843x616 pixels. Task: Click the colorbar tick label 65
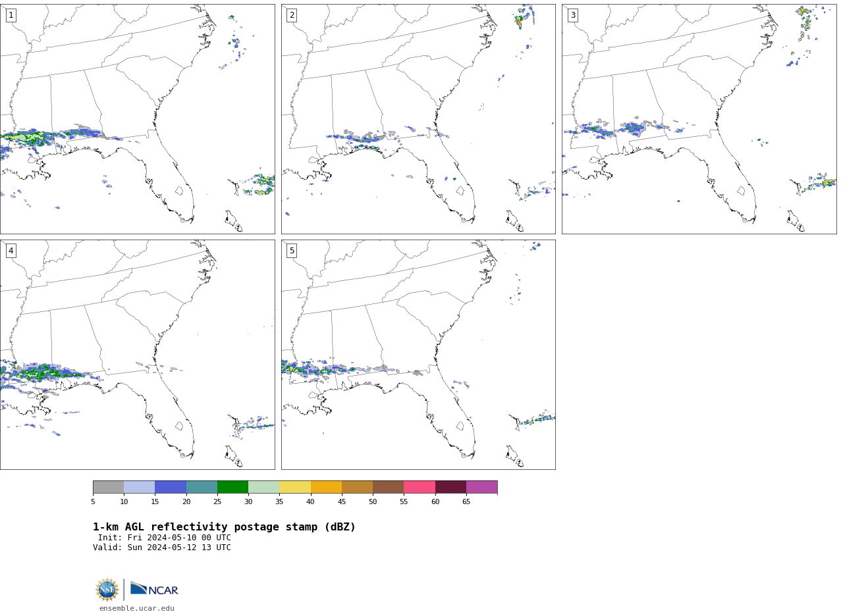(x=466, y=501)
